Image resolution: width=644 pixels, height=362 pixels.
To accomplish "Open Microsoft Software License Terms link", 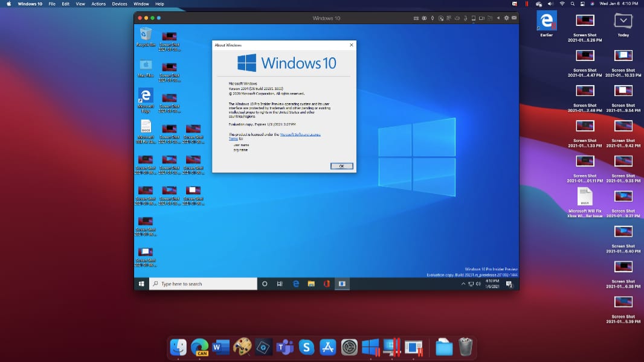I will tap(300, 135).
